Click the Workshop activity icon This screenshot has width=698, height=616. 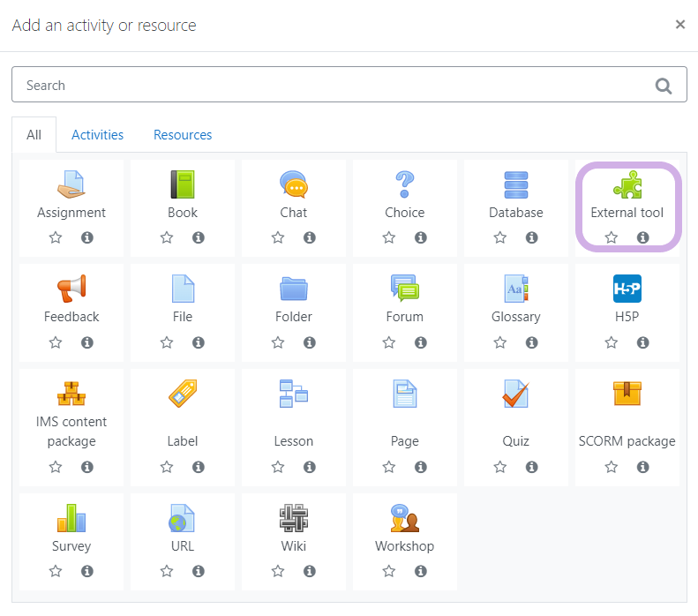405,518
